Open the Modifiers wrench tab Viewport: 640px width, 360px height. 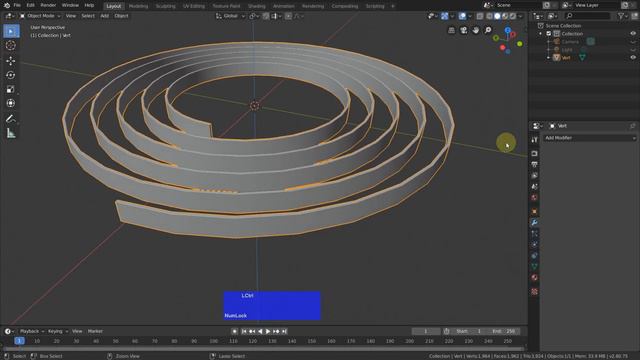(x=534, y=222)
